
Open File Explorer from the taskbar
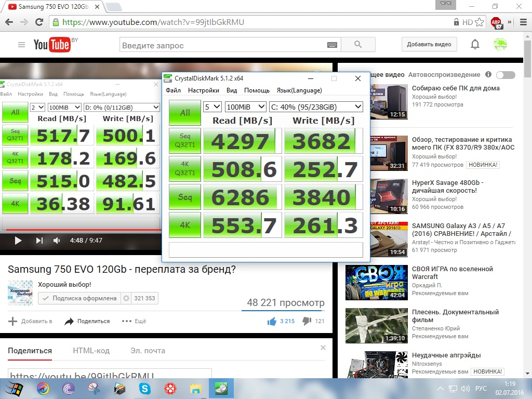195,389
